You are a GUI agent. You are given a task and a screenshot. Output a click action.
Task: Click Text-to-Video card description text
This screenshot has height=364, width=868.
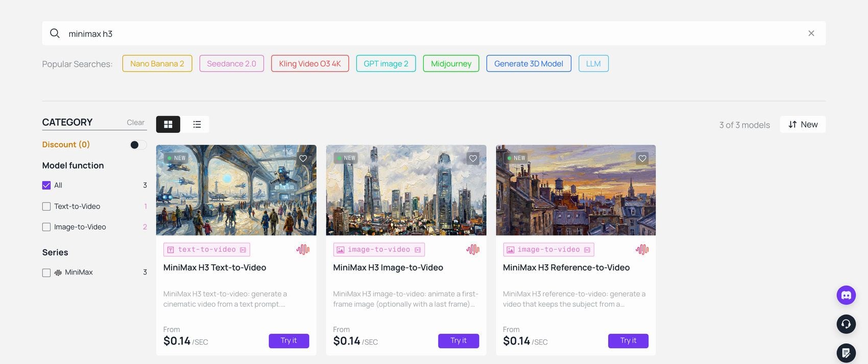tap(225, 299)
